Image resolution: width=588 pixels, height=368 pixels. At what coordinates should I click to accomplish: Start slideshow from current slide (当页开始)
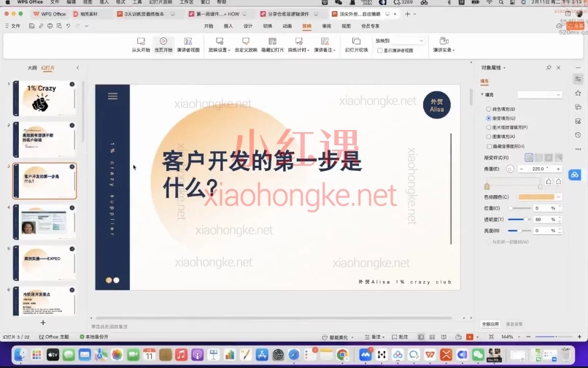tap(163, 45)
